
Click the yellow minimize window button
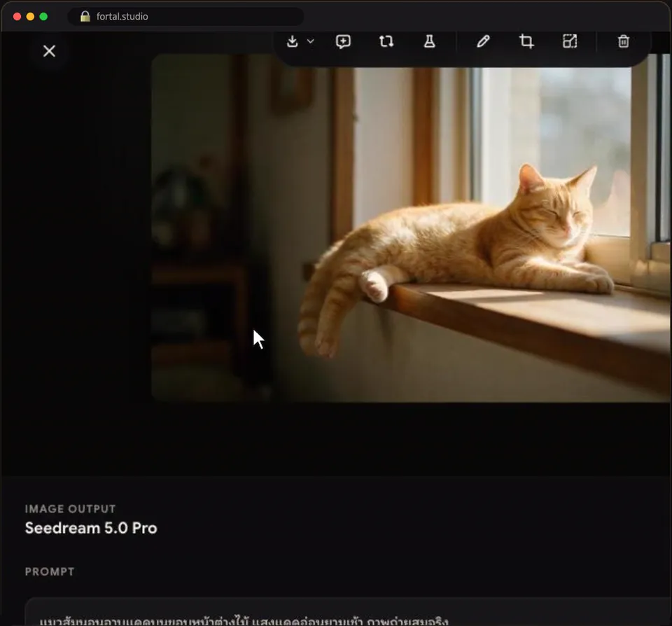click(30, 16)
